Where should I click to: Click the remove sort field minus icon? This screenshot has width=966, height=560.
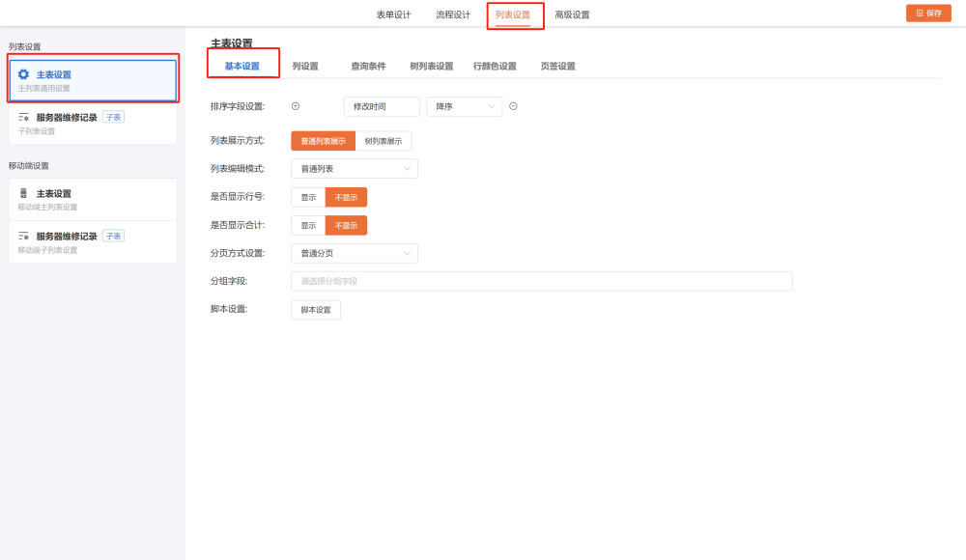pyautogui.click(x=513, y=106)
